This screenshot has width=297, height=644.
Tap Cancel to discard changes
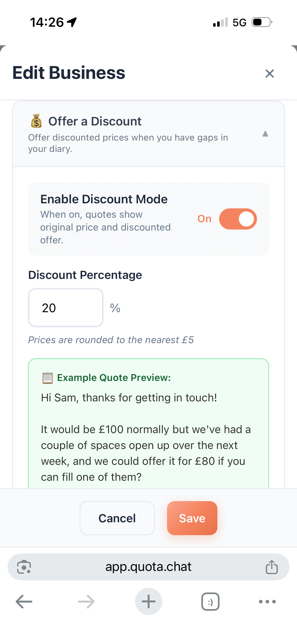(117, 518)
